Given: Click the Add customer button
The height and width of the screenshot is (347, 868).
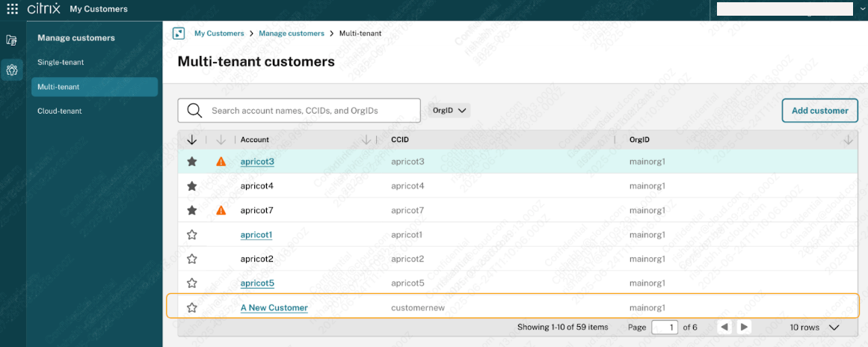Looking at the screenshot, I should (x=819, y=111).
